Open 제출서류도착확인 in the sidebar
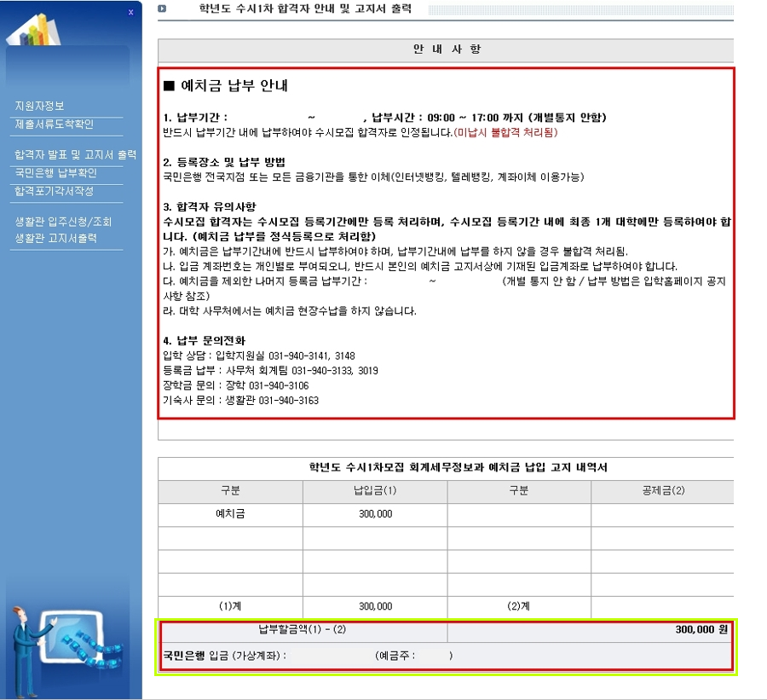Image resolution: width=767 pixels, height=700 pixels. click(x=54, y=124)
